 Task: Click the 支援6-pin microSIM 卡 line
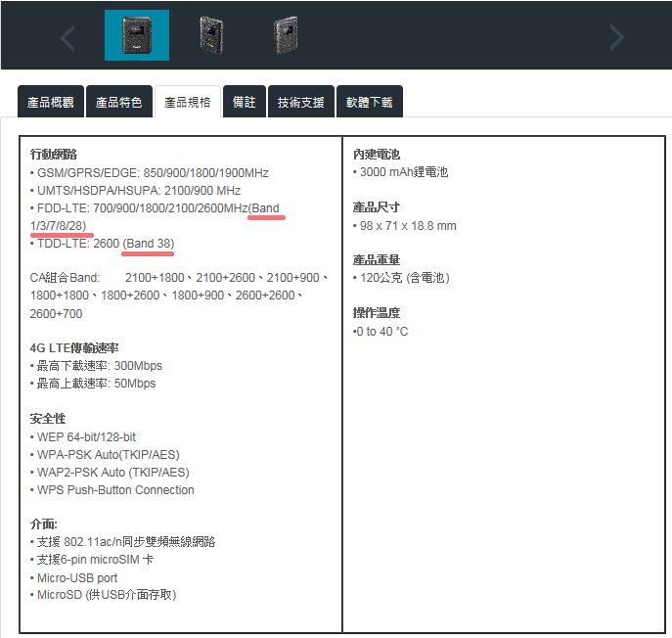pos(92,560)
